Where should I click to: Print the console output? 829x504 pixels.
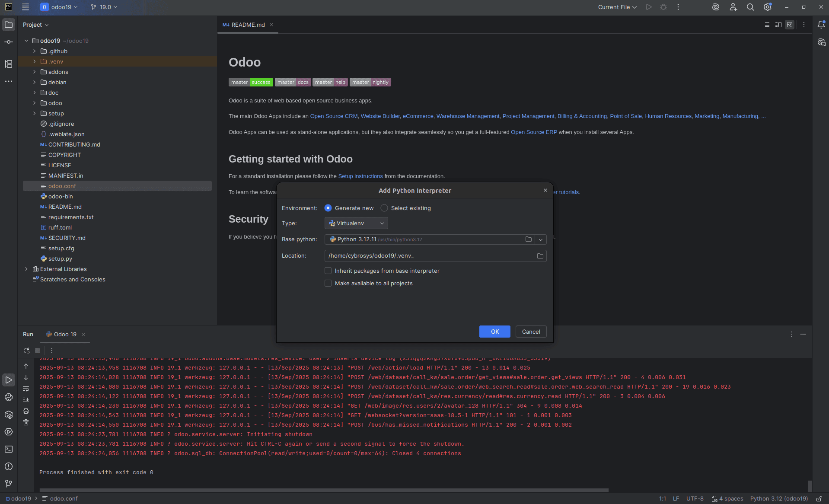point(26,411)
